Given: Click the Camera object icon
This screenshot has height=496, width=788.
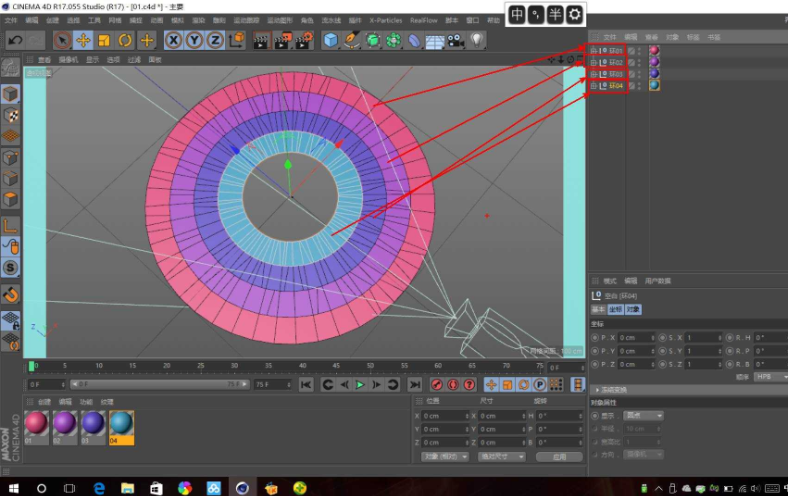Looking at the screenshot, I should [455, 40].
